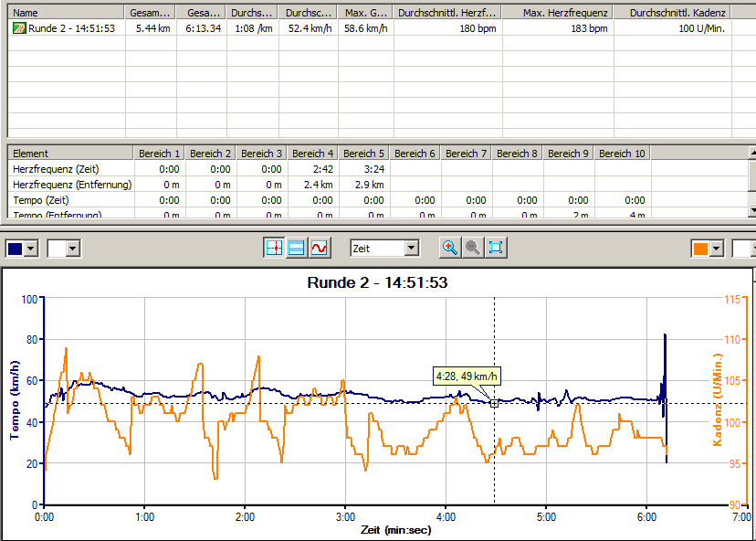Click the orange color swatch
Image resolution: width=756 pixels, height=541 pixels.
(700, 249)
